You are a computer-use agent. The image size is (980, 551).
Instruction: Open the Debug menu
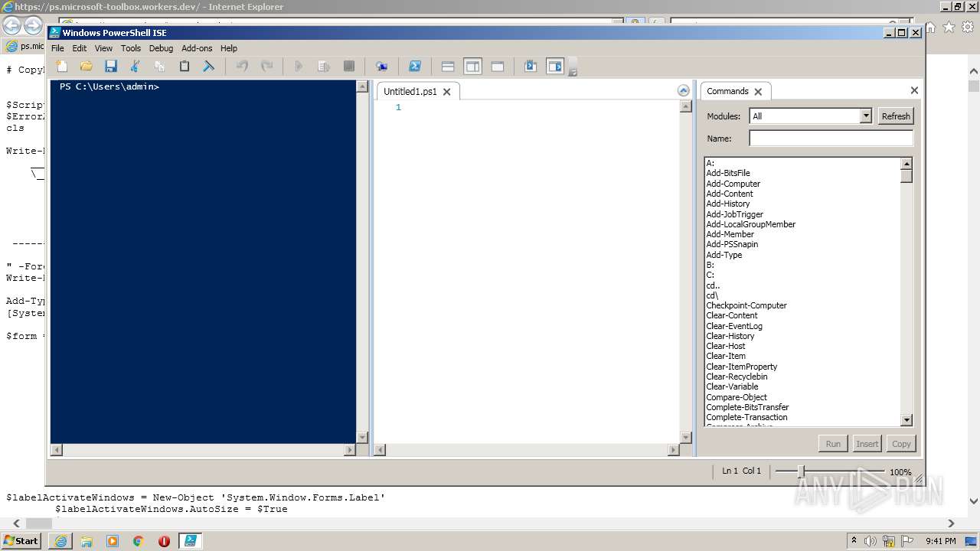(x=161, y=48)
